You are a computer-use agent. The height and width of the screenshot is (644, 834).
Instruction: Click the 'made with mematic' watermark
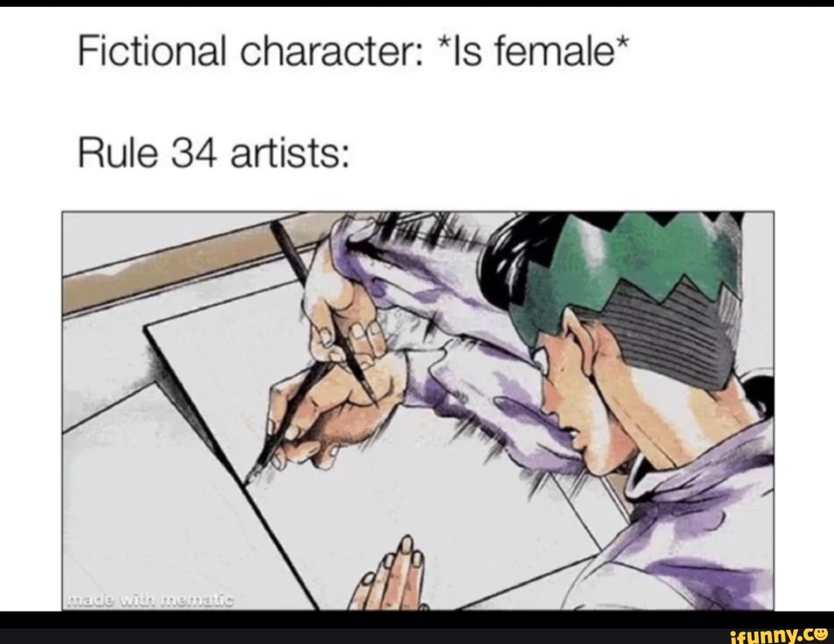click(x=149, y=601)
